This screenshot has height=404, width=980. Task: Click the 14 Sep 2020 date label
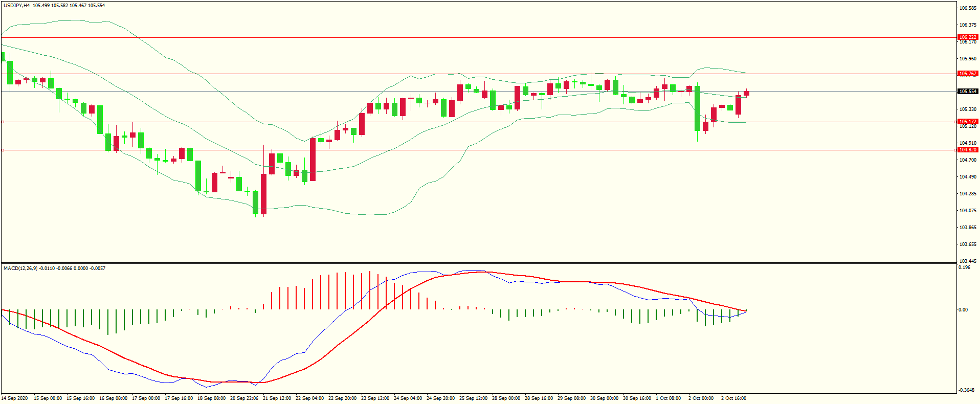[x=15, y=398]
